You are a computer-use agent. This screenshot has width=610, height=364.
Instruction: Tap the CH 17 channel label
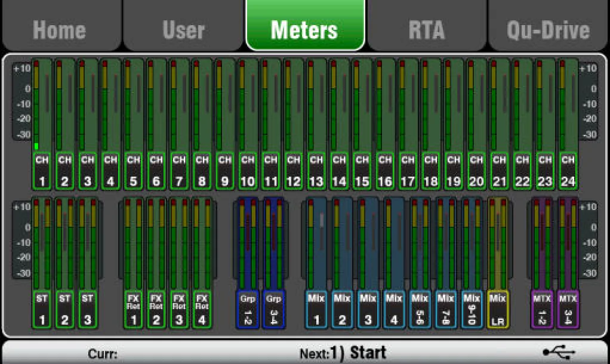point(408,171)
